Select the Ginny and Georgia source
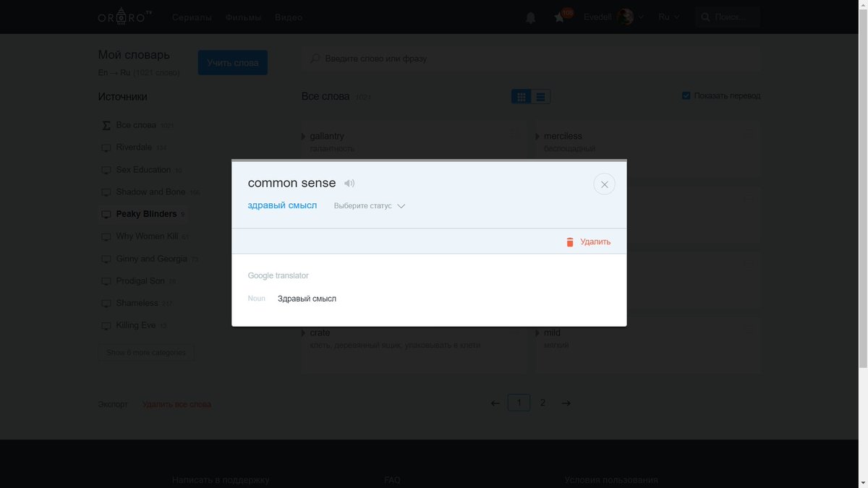The width and height of the screenshot is (868, 488). [x=148, y=259]
